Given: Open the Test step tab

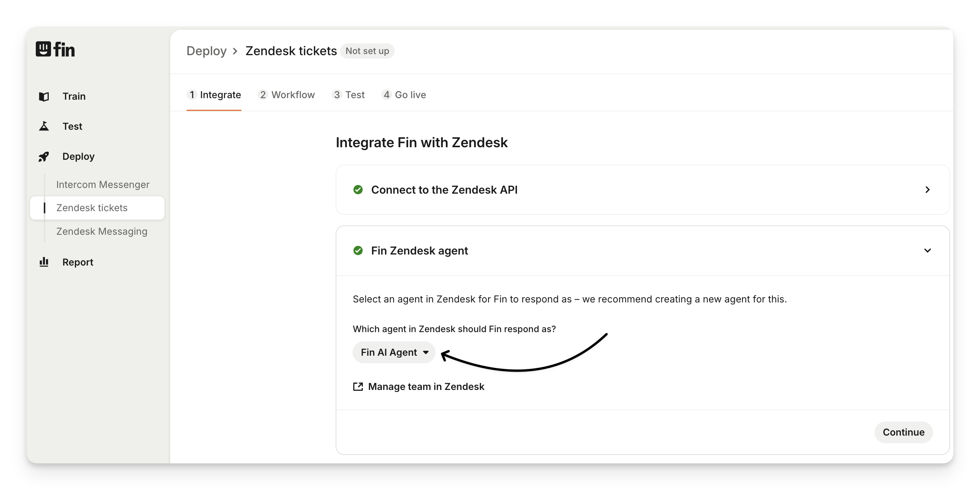Looking at the screenshot, I should click(x=348, y=95).
